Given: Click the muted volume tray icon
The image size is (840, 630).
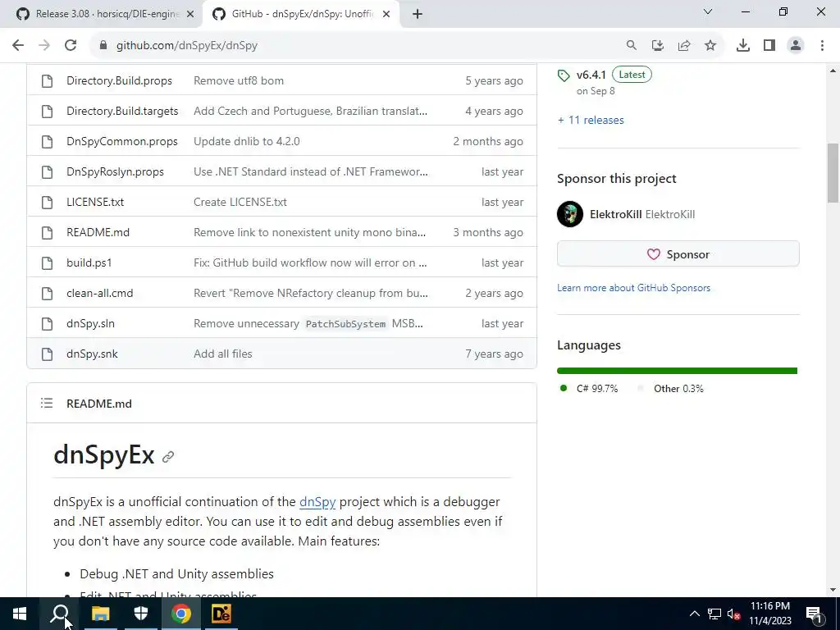Looking at the screenshot, I should tap(734, 614).
